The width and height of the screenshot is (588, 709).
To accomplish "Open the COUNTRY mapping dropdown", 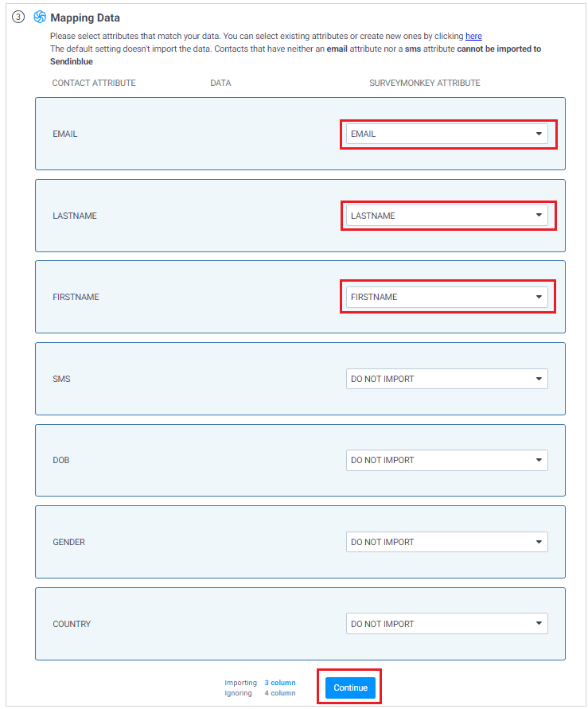I will point(447,623).
